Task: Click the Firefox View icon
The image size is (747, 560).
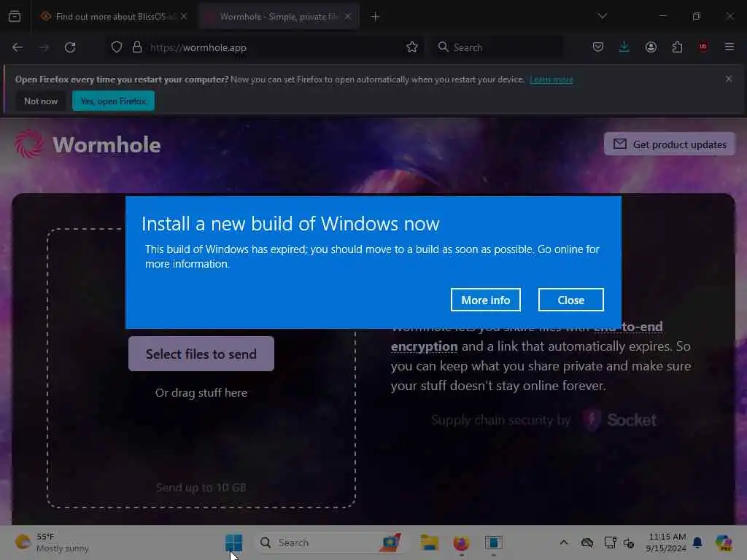Action: point(15,17)
